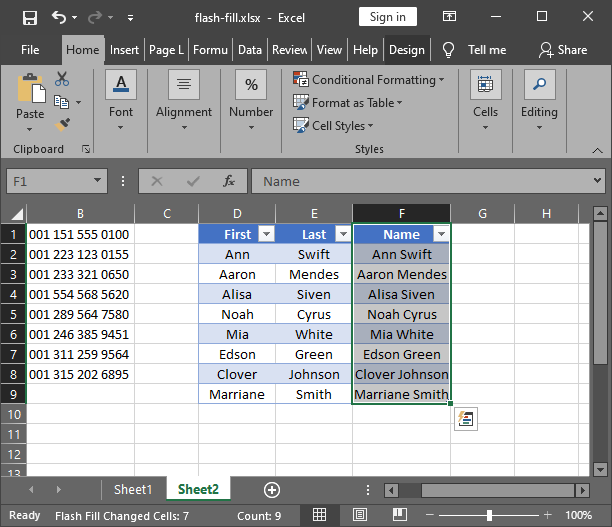Image resolution: width=612 pixels, height=527 pixels.
Task: Click the formula bar containing Name
Action: pyautogui.click(x=422, y=181)
